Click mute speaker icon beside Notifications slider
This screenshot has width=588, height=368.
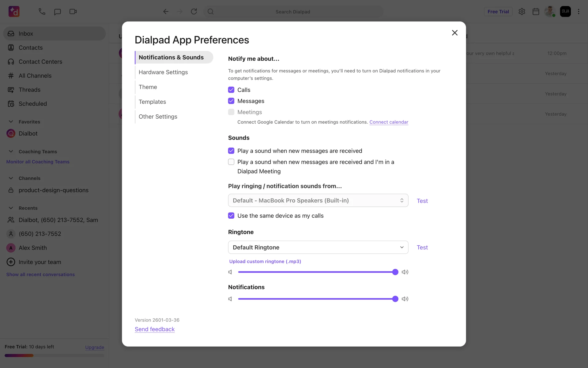coord(230,299)
